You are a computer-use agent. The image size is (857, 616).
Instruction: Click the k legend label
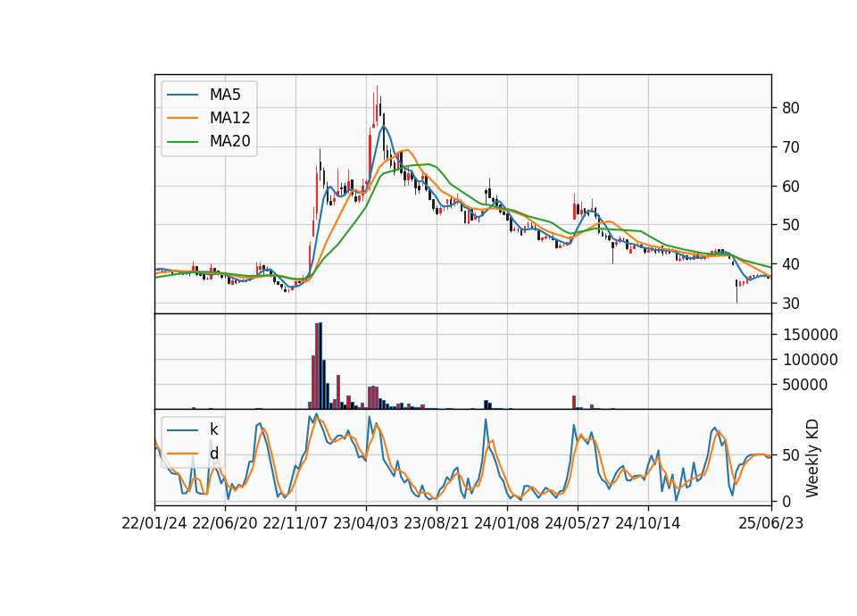pyautogui.click(x=214, y=429)
